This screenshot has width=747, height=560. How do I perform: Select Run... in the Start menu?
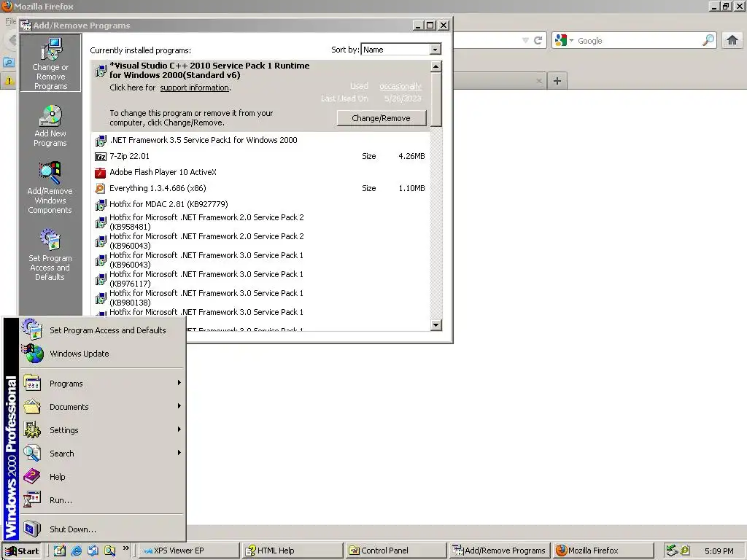pyautogui.click(x=102, y=500)
